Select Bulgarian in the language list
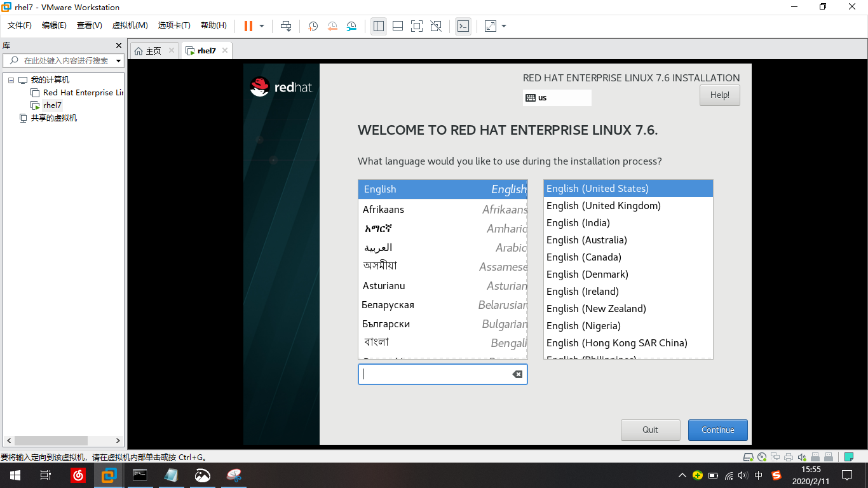The width and height of the screenshot is (868, 488). 443,323
